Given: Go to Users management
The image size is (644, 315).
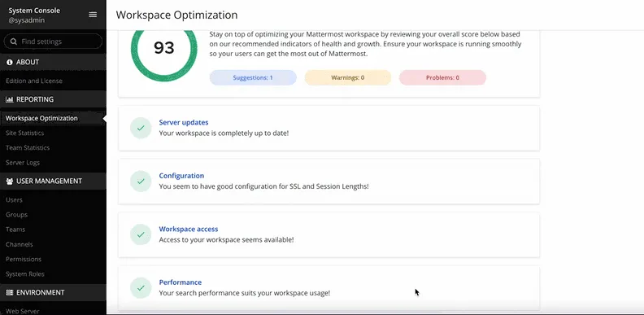Looking at the screenshot, I should [14, 200].
